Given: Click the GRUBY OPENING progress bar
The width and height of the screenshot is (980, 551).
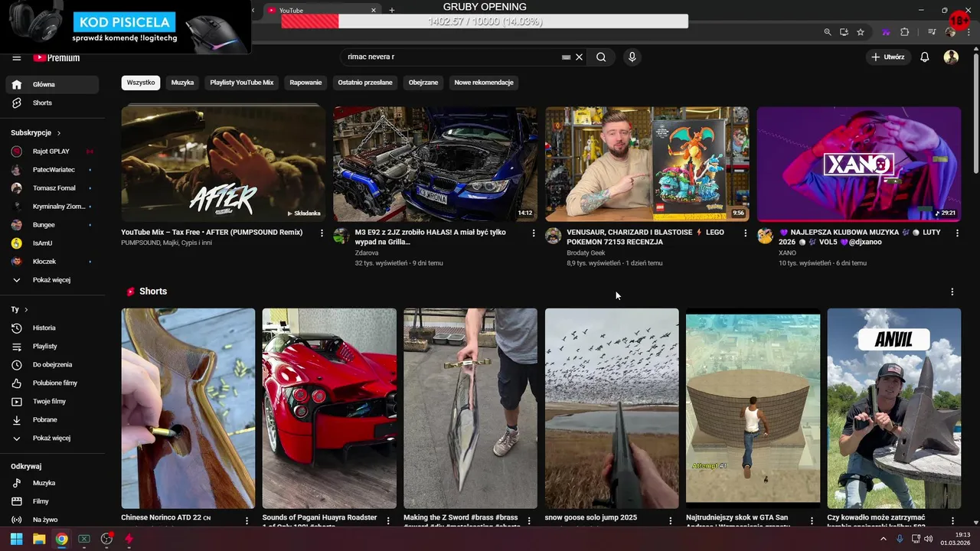Looking at the screenshot, I should [485, 21].
